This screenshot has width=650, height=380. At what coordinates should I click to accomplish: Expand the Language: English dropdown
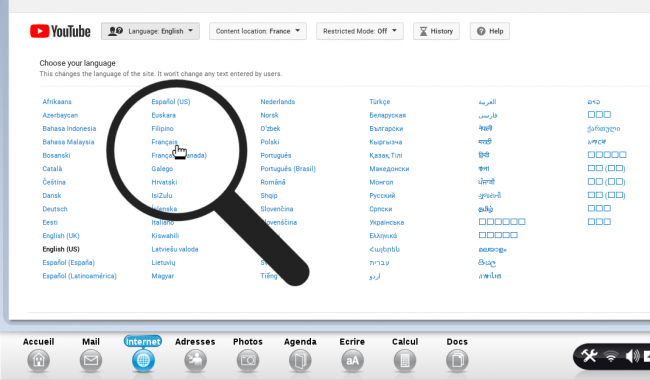[150, 31]
